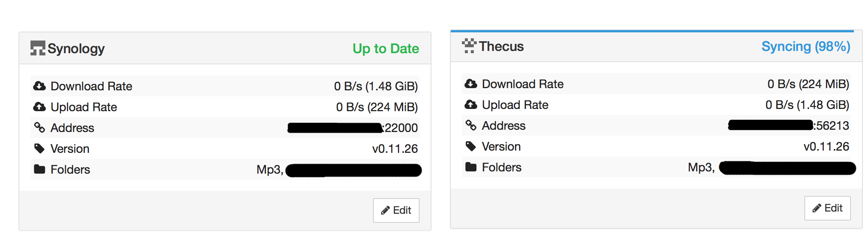This screenshot has height=248, width=868.
Task: Edit the Thecus device
Action: click(827, 208)
